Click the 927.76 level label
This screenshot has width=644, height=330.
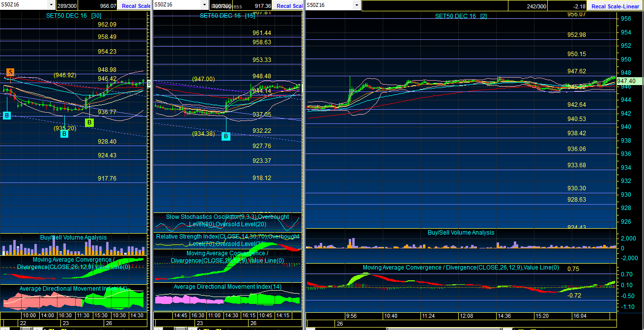tap(262, 146)
